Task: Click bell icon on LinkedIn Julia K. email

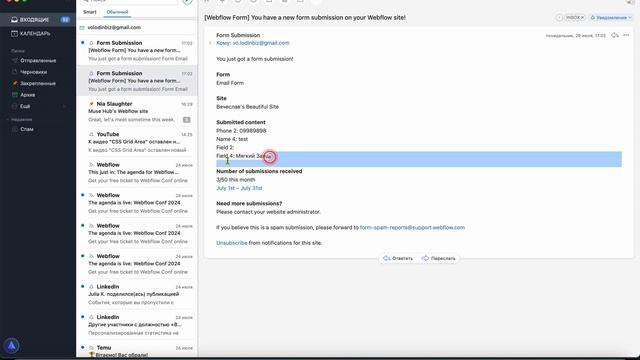Action: coord(91,287)
